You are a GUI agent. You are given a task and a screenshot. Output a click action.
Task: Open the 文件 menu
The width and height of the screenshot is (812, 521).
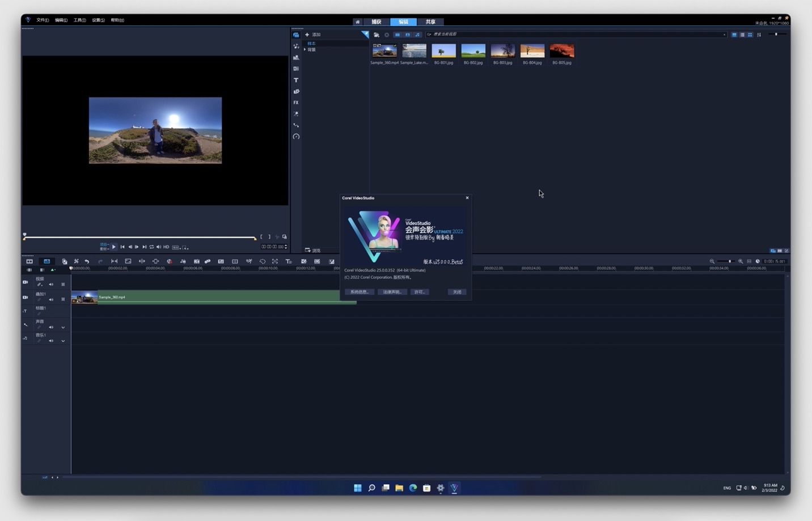tap(43, 20)
